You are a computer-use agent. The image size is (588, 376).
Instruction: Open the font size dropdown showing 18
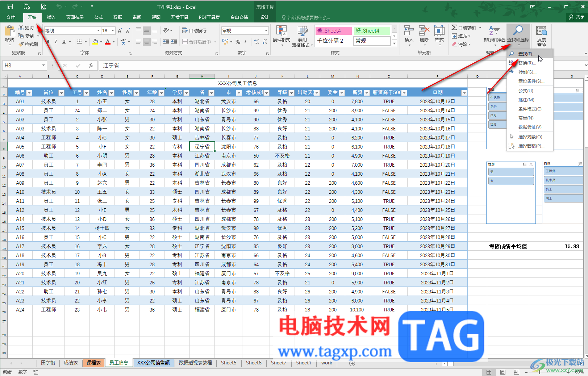[x=113, y=31]
